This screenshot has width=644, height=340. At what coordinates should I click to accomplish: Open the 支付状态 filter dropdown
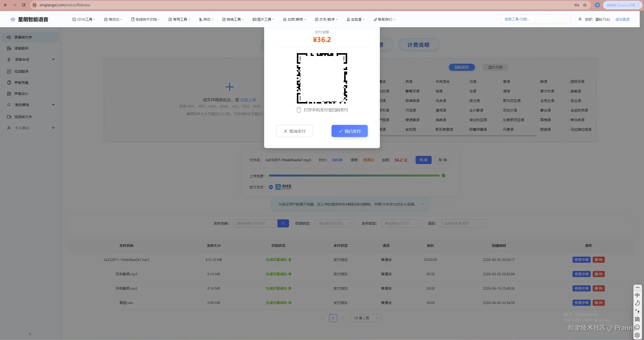(402, 223)
